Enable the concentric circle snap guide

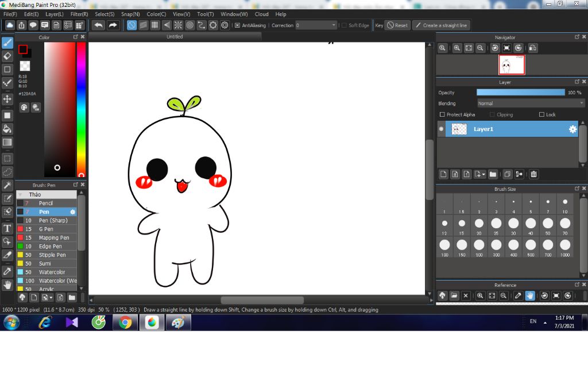(189, 25)
